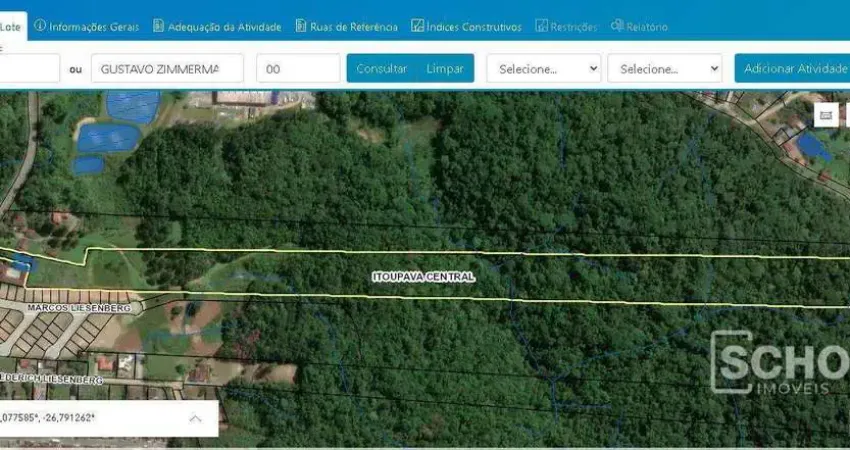850x450 pixels.
Task: Click the Restrições tab icon
Action: pyautogui.click(x=541, y=26)
